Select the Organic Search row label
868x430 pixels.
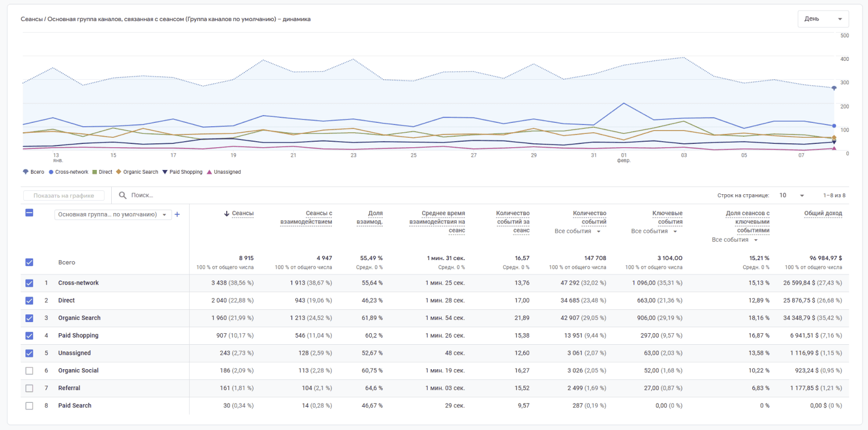[80, 318]
